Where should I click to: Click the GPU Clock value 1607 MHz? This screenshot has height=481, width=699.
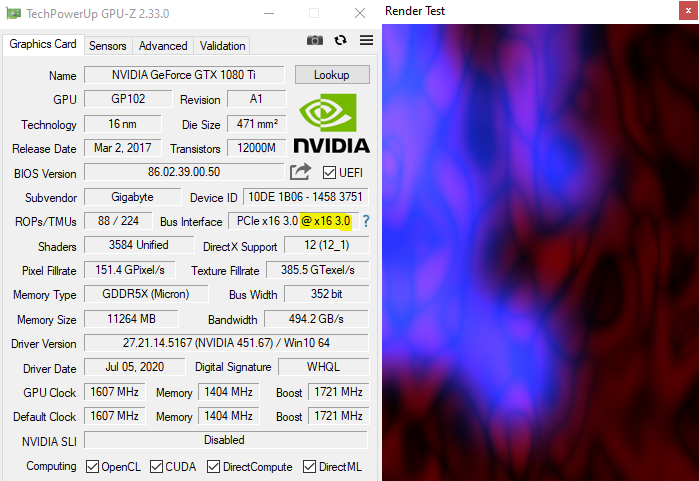click(x=115, y=392)
